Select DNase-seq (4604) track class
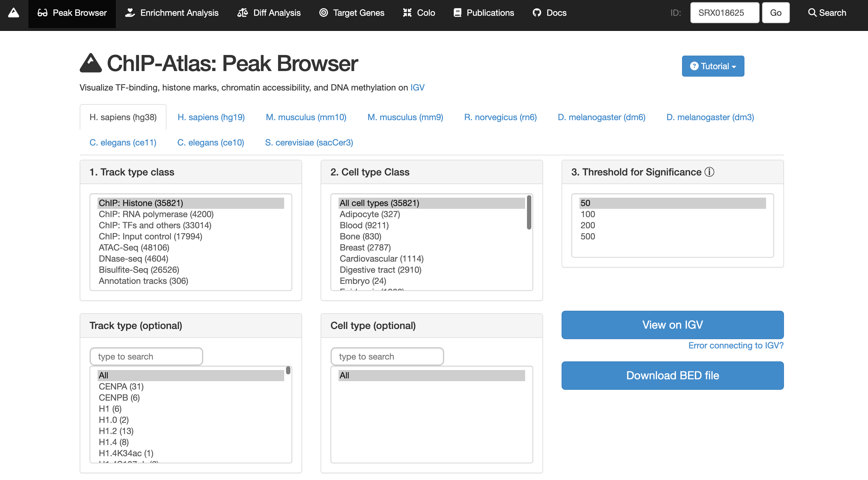The width and height of the screenshot is (868, 480). point(191,259)
